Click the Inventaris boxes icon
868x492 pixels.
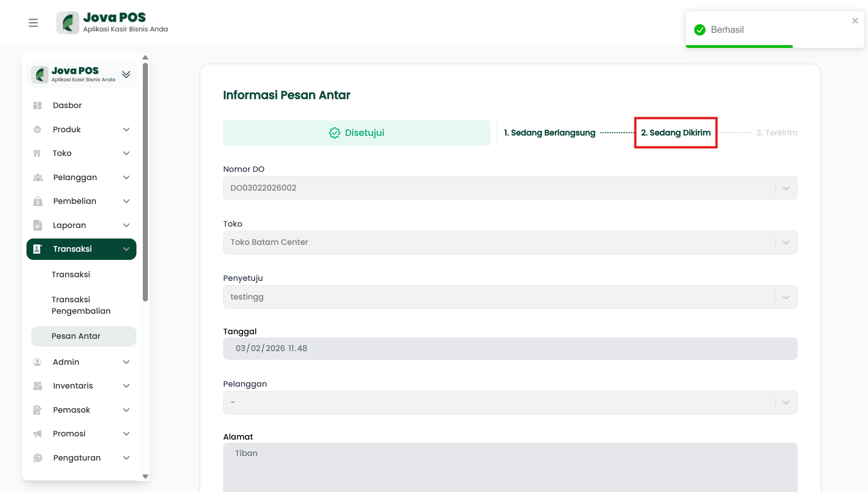click(x=37, y=386)
